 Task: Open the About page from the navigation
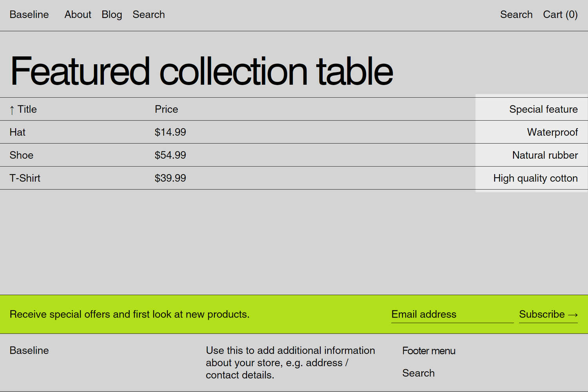[78, 15]
